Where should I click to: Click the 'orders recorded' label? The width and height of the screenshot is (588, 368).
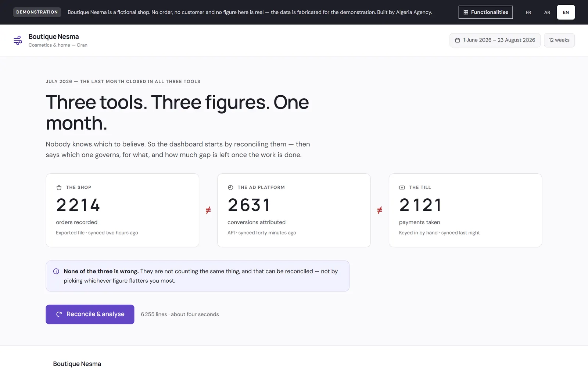[x=77, y=222]
